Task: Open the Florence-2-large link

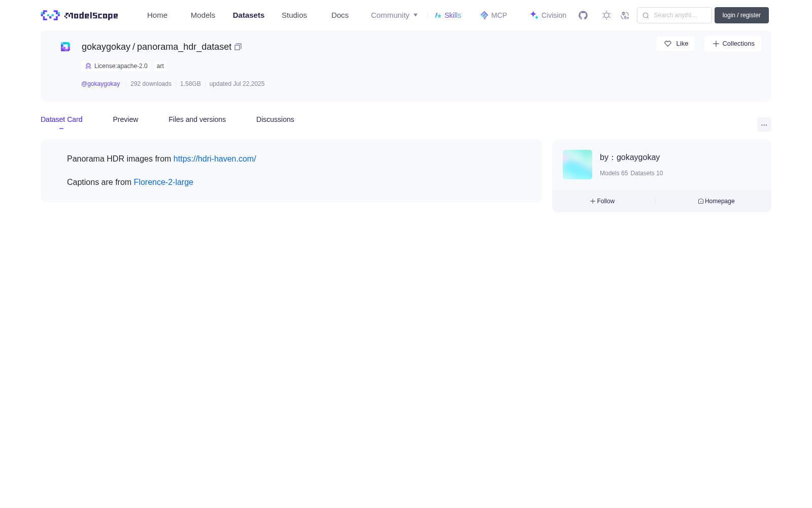Action: 163,182
